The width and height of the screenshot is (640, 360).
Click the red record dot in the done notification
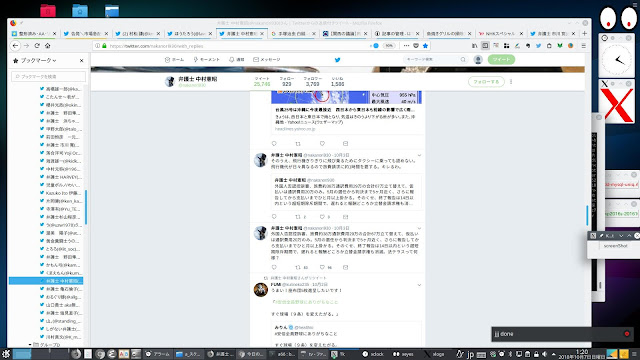(x=627, y=334)
